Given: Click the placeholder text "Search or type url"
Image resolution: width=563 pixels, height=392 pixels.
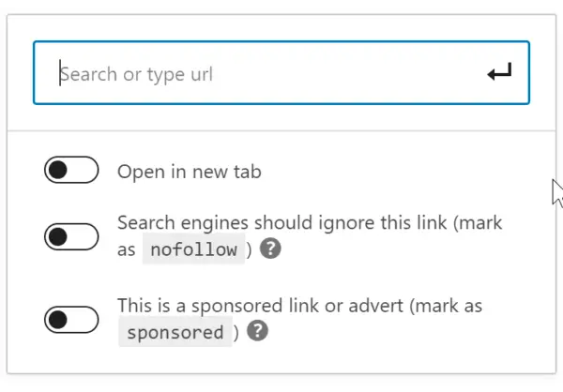Looking at the screenshot, I should pos(136,75).
